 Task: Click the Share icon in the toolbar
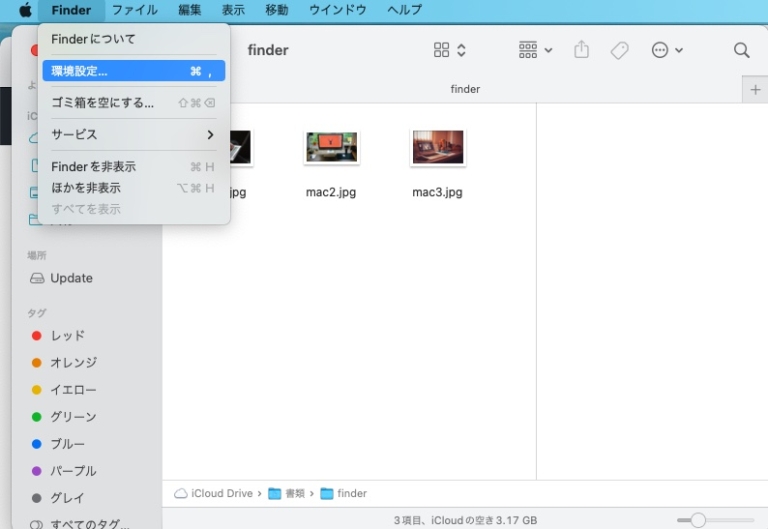coord(582,50)
